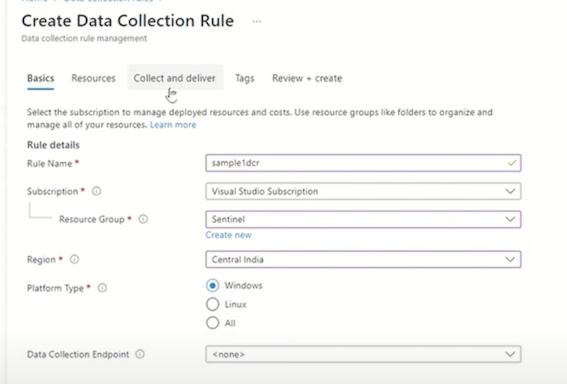Image resolution: width=567 pixels, height=384 pixels.
Task: Click the Create new resource group link
Action: click(x=228, y=235)
